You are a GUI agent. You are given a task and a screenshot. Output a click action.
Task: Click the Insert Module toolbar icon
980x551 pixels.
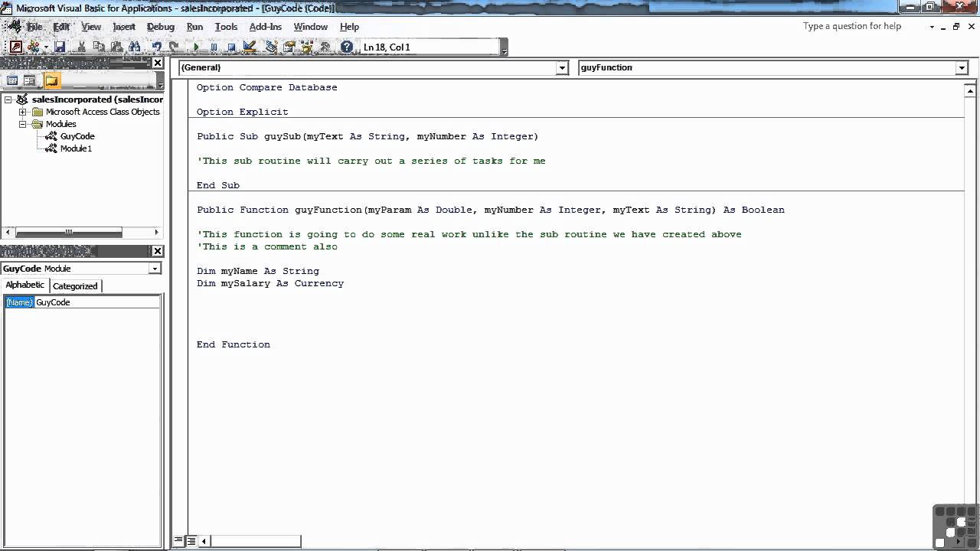point(33,47)
